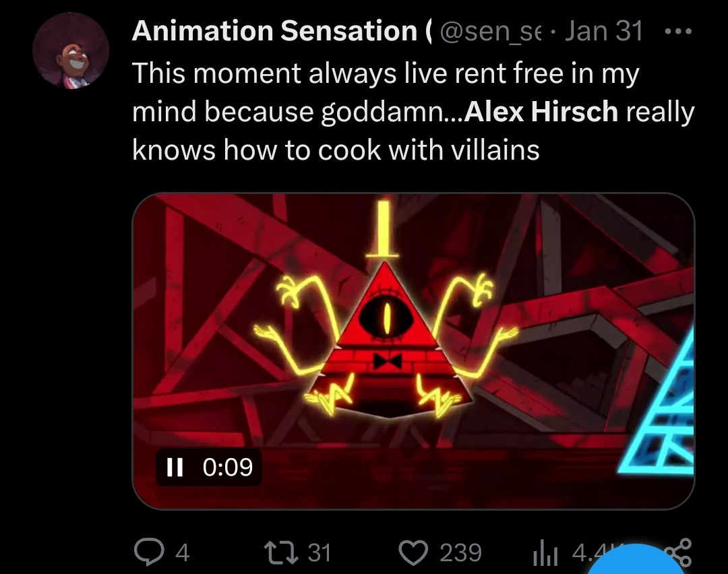Click the retweet count of 31

[x=320, y=552]
